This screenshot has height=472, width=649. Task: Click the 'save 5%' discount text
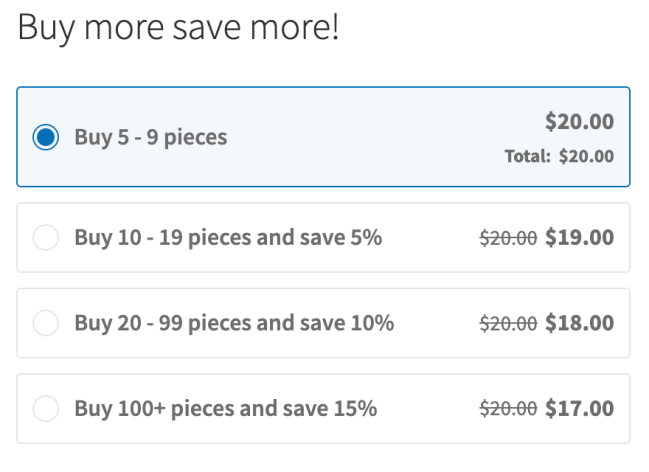click(345, 238)
